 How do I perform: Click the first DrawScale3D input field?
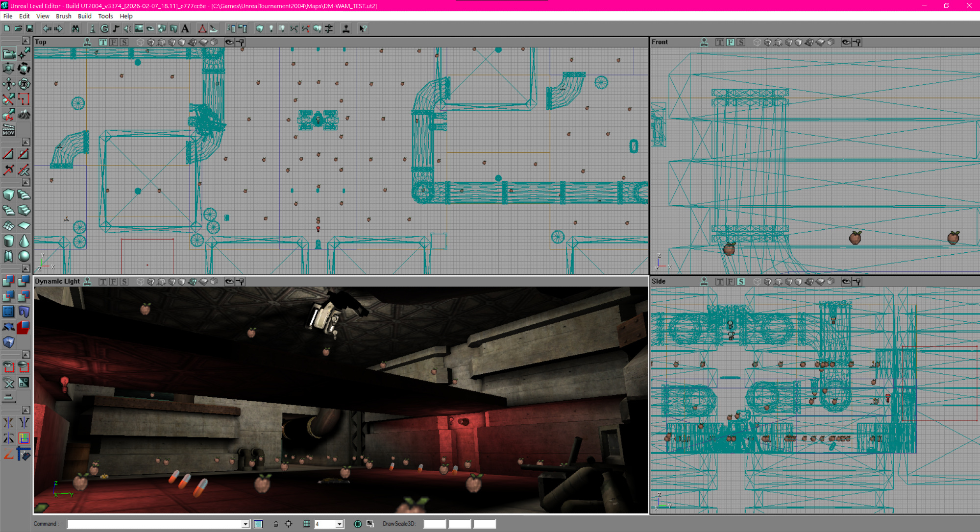pyautogui.click(x=434, y=524)
